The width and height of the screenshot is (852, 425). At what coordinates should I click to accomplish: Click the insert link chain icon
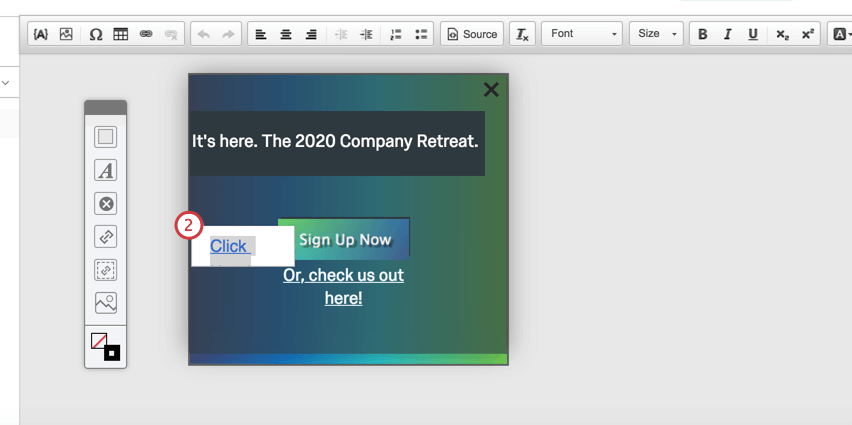(146, 34)
